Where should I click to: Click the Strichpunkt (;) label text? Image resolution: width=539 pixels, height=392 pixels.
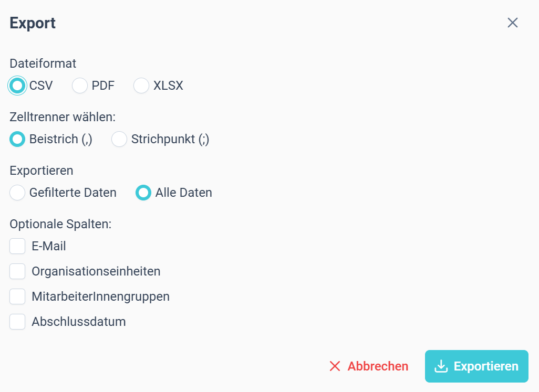170,140
